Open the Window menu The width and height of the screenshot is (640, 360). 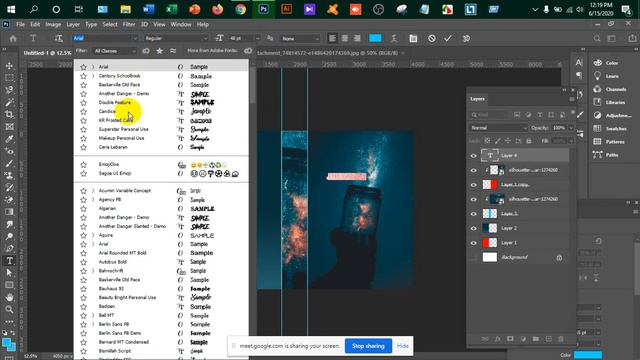point(181,24)
